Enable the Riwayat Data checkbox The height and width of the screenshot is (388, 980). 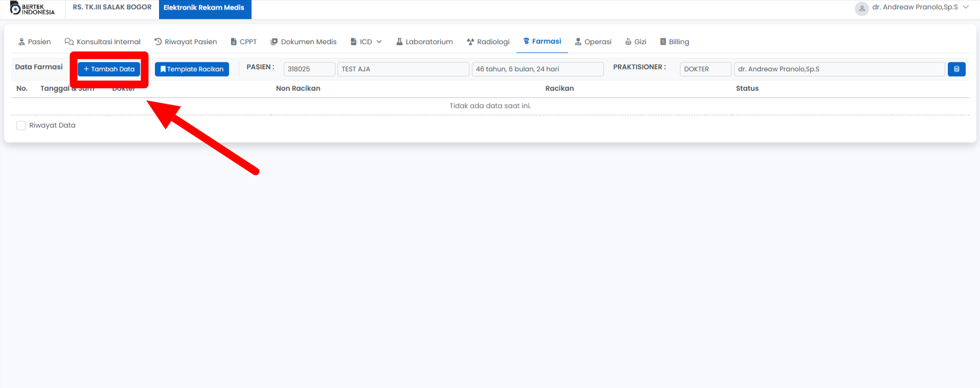21,125
